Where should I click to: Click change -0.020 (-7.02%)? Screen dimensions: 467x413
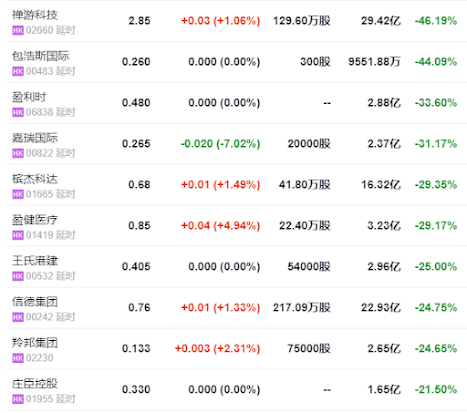tap(220, 144)
